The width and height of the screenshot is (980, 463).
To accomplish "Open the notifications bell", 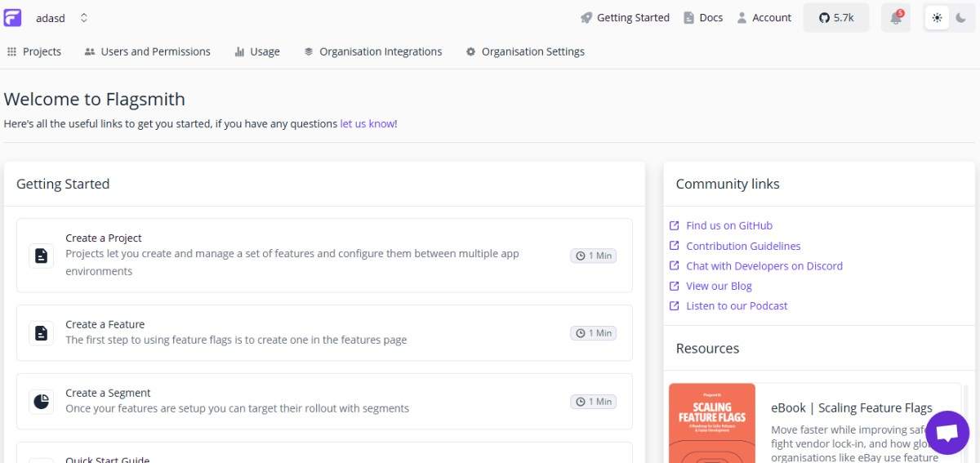I will (896, 17).
